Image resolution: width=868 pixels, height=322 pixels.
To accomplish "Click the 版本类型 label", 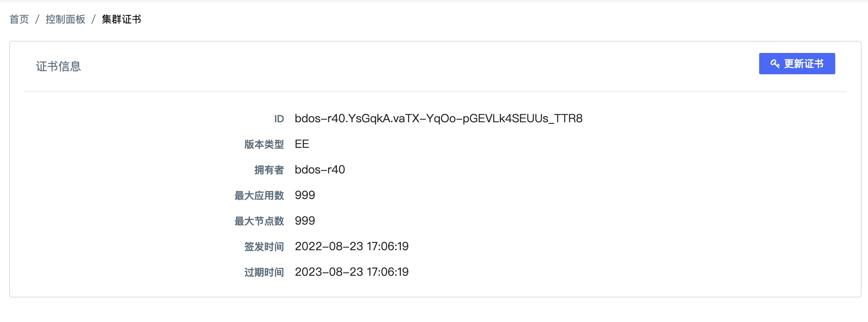I will tap(264, 144).
